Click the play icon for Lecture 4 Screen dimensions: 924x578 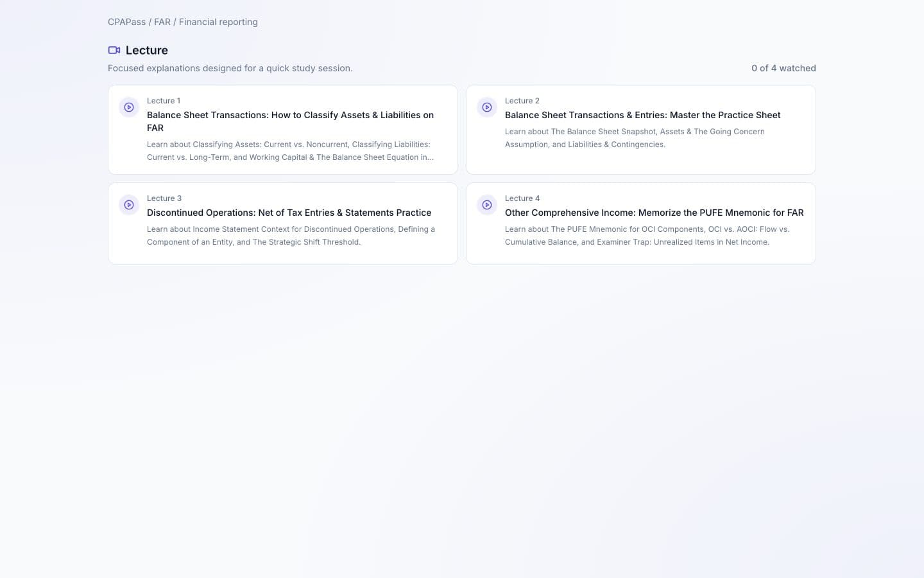coord(487,205)
